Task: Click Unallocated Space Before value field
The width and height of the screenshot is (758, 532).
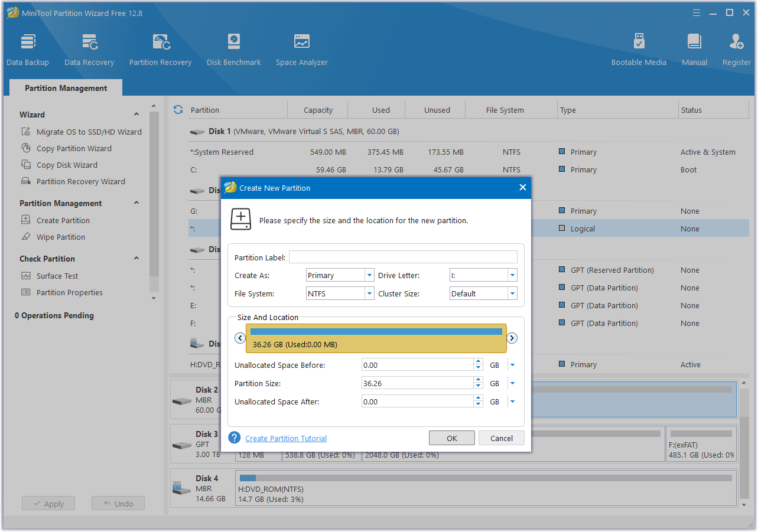Action: [418, 365]
